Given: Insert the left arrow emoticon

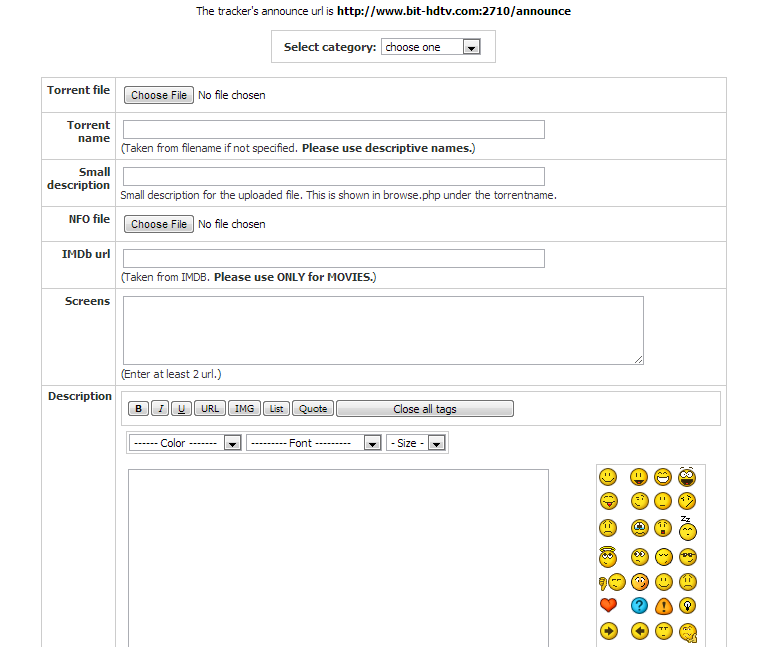Looking at the screenshot, I should (639, 631).
